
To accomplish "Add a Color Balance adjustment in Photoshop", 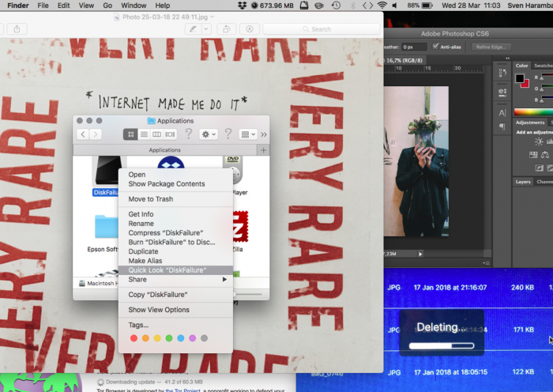I will [545, 155].
